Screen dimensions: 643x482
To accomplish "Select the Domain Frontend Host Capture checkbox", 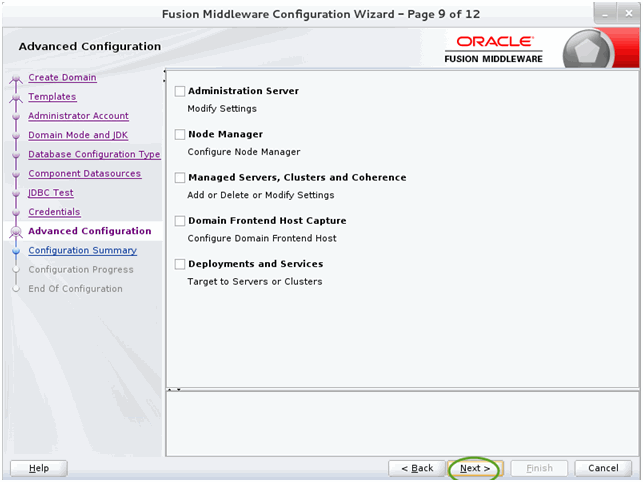I will click(180, 221).
